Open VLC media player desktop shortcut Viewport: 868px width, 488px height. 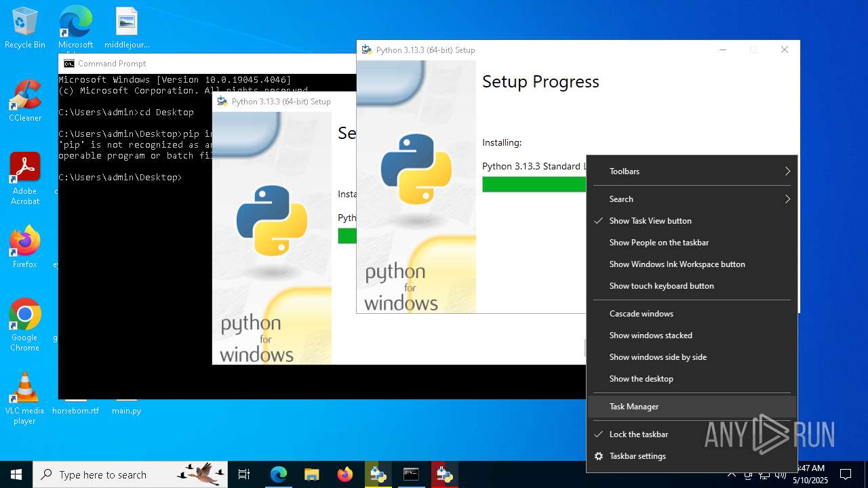[x=25, y=399]
